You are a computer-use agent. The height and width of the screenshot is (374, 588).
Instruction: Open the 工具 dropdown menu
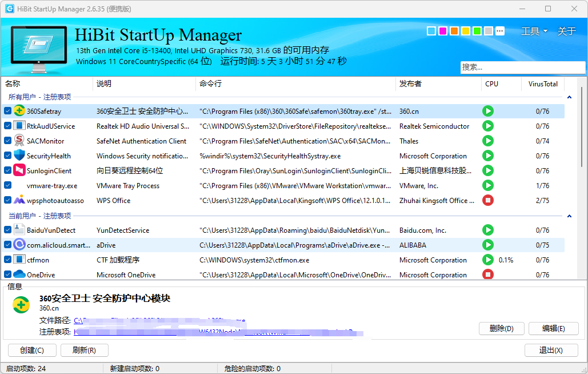pyautogui.click(x=534, y=31)
